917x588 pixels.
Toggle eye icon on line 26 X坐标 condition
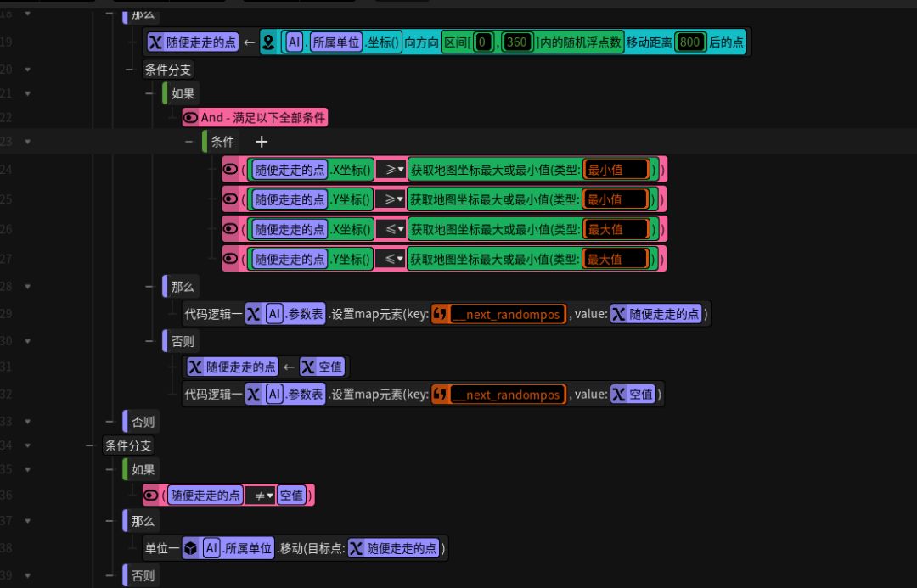pos(230,228)
